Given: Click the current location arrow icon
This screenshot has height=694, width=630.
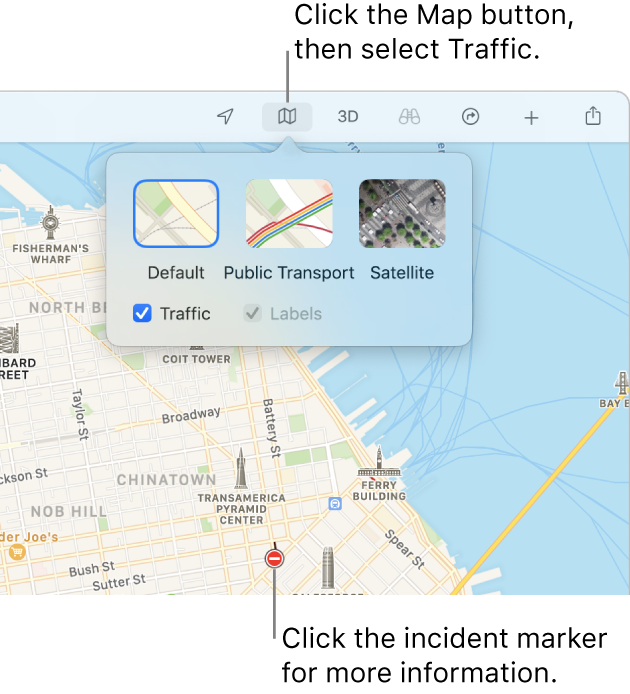Looking at the screenshot, I should (x=225, y=116).
